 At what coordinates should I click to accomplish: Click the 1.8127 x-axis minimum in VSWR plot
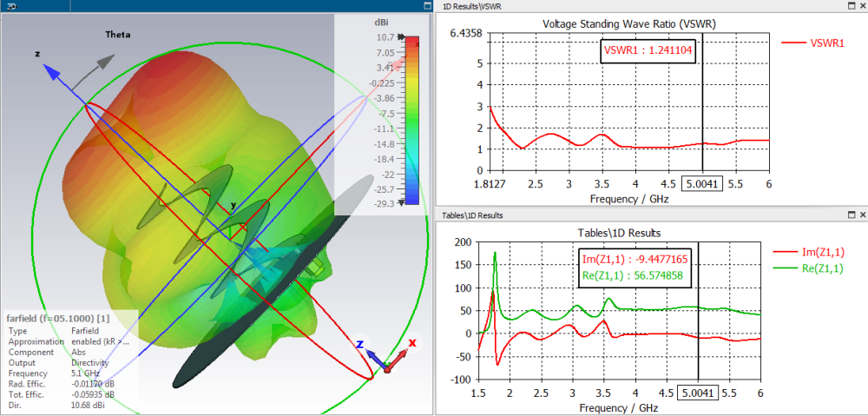tap(489, 184)
